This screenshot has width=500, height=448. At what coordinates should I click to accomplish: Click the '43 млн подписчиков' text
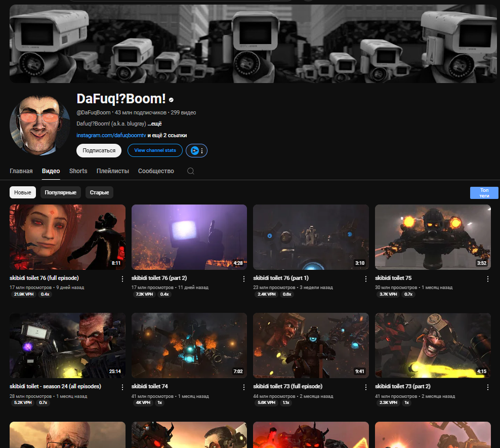141,112
